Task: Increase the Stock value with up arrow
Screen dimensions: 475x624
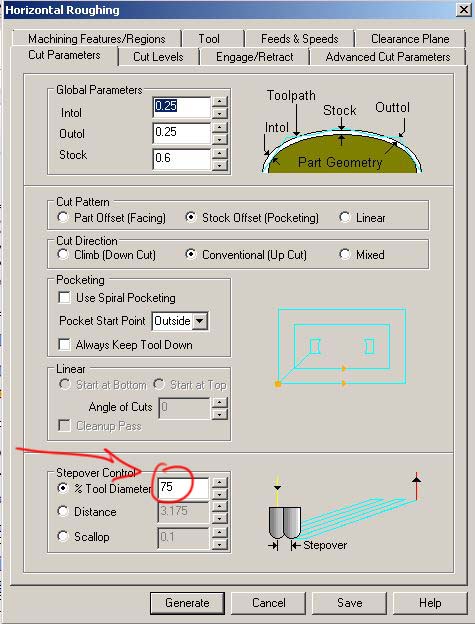Action: [220, 154]
